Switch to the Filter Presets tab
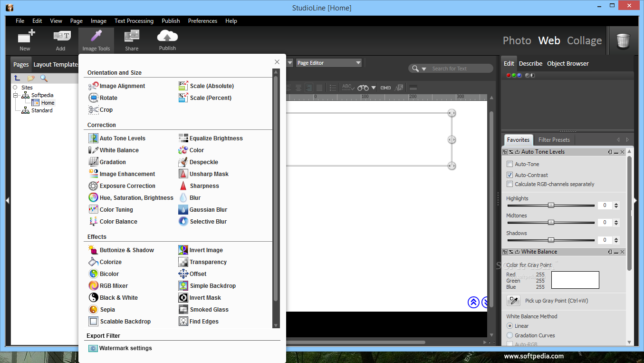Viewport: 644px width, 363px height. click(554, 140)
